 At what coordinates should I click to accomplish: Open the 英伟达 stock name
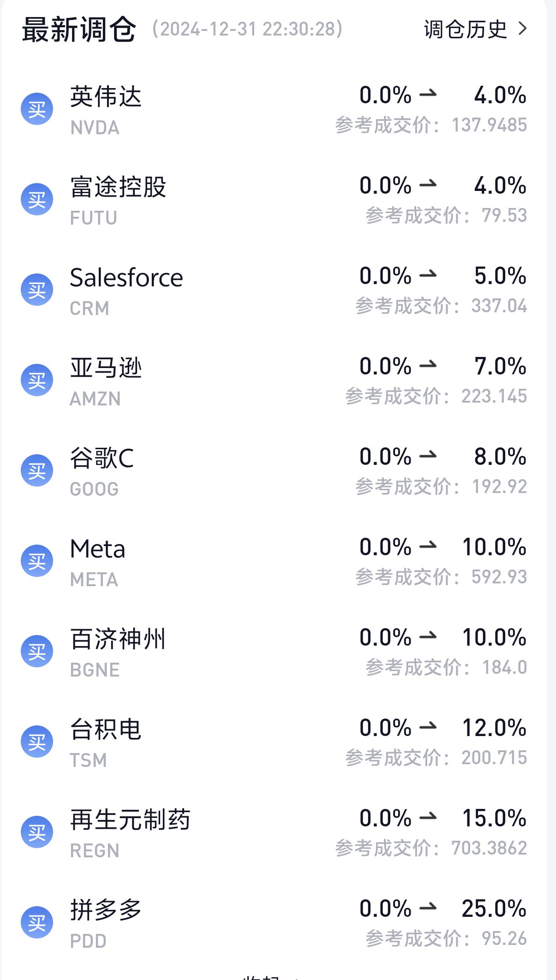click(x=106, y=97)
